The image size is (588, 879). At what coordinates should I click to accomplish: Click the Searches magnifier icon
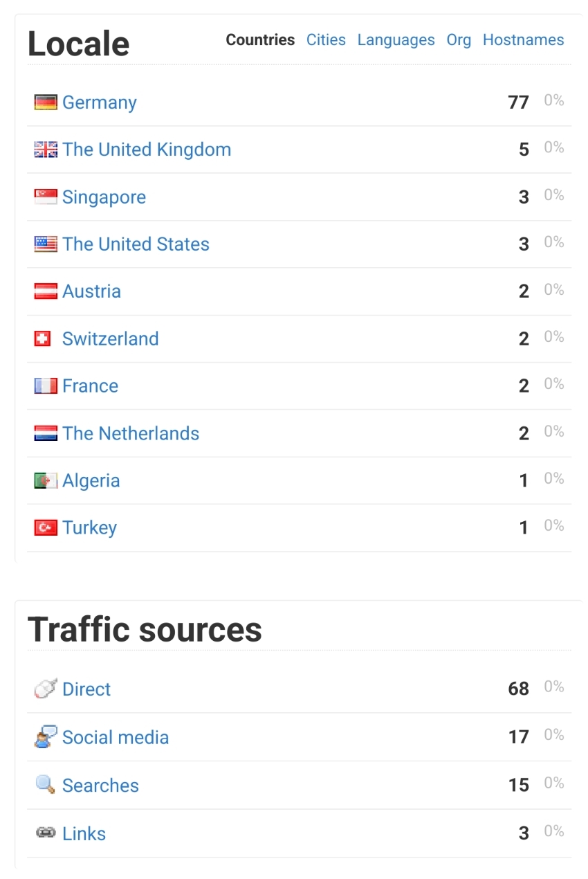(46, 785)
